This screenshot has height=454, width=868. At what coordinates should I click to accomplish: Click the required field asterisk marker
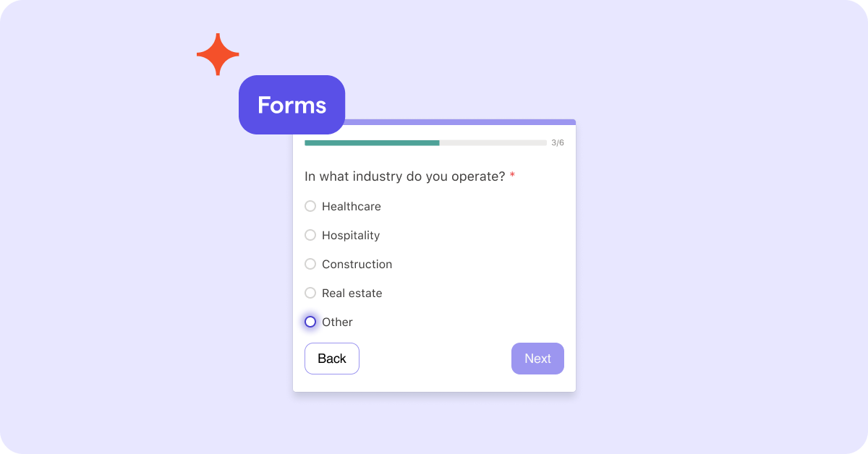[511, 176]
